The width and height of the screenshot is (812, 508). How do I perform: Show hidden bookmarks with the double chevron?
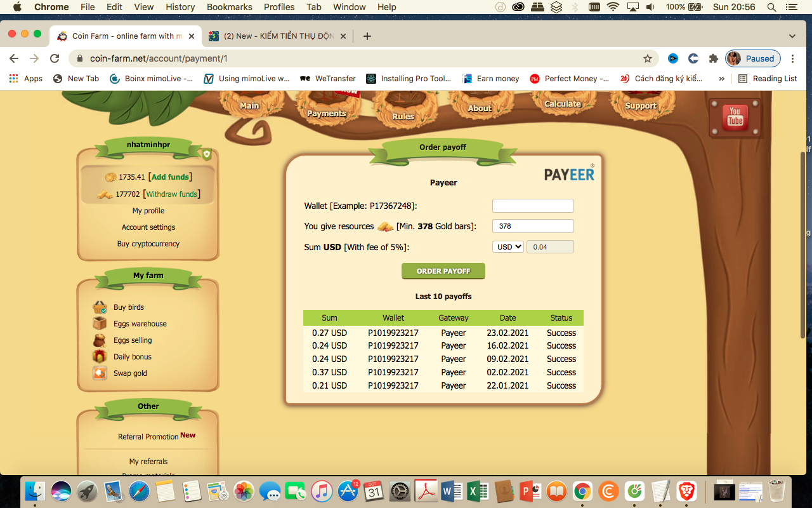coord(721,79)
